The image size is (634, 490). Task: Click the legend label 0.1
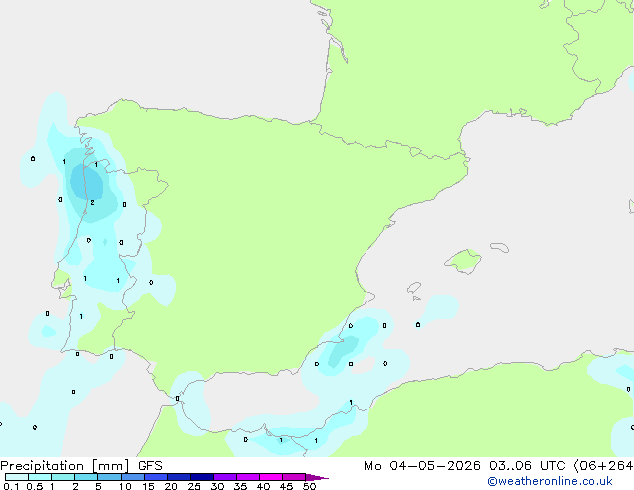(11, 486)
